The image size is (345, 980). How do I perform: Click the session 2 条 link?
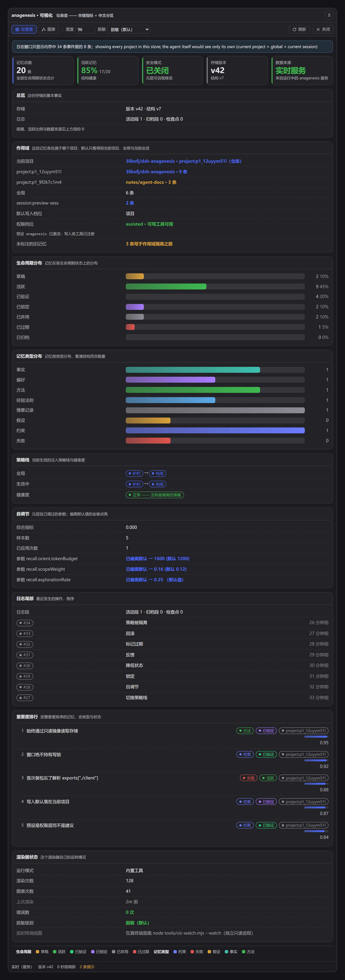tap(130, 203)
